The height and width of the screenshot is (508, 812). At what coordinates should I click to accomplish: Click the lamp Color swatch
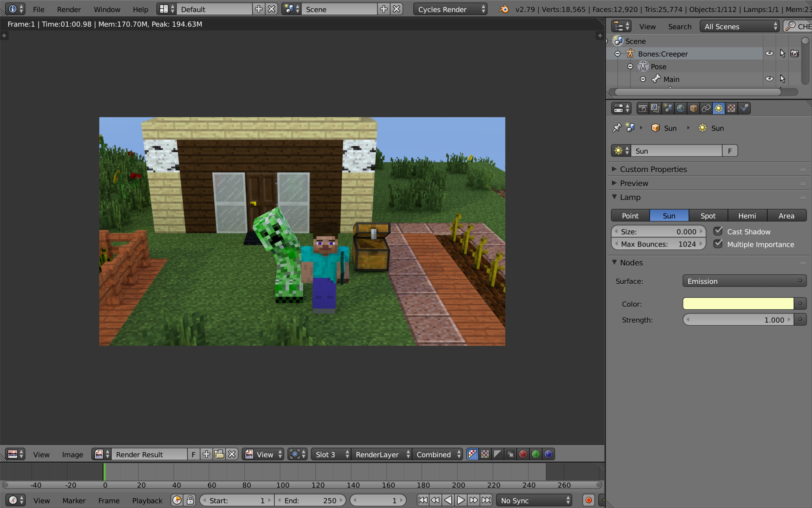coord(738,304)
